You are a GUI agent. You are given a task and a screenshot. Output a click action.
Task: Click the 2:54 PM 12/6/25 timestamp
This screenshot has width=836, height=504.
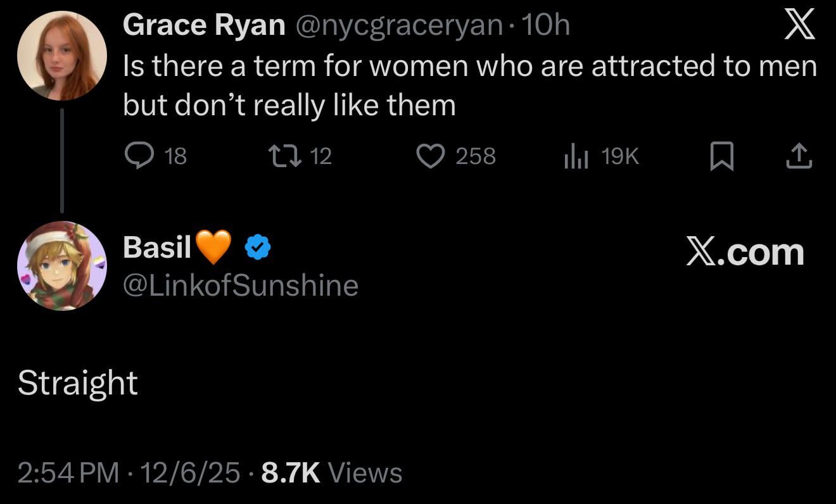pyautogui.click(x=129, y=472)
